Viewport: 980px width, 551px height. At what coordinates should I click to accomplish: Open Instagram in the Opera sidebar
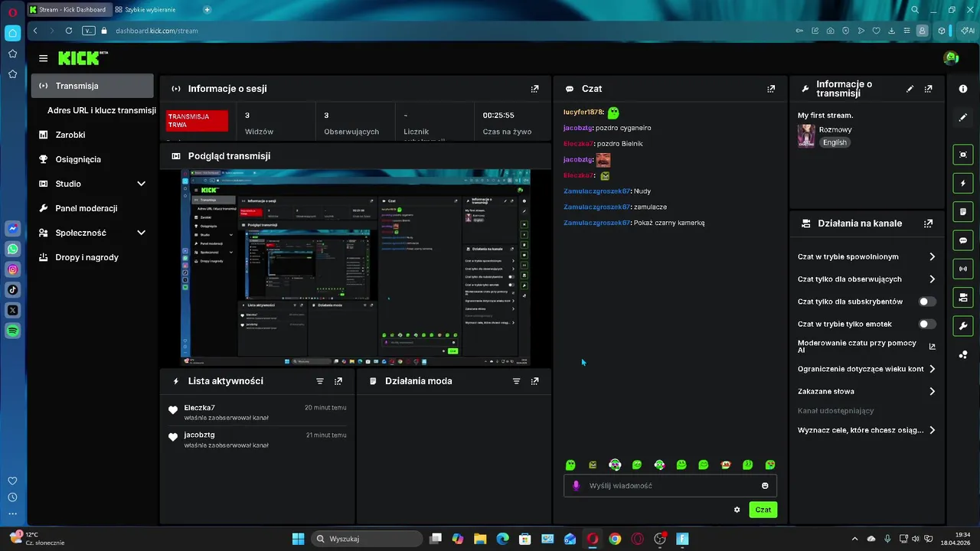pyautogui.click(x=12, y=269)
